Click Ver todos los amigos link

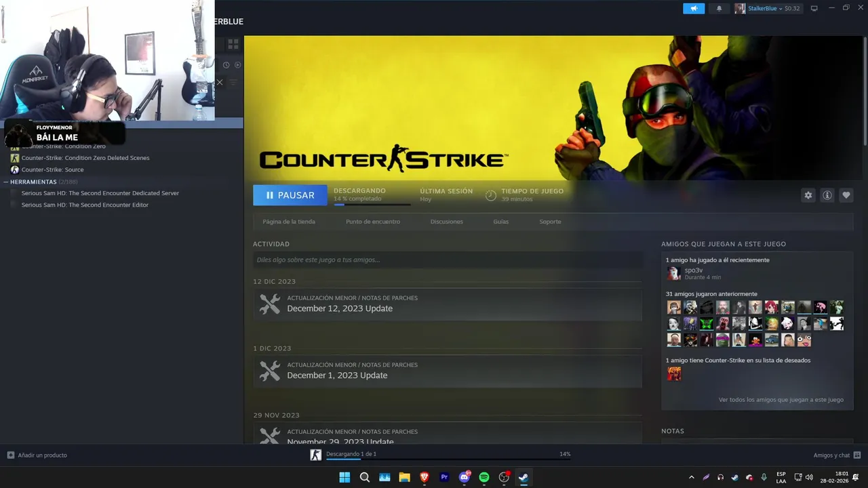point(781,400)
